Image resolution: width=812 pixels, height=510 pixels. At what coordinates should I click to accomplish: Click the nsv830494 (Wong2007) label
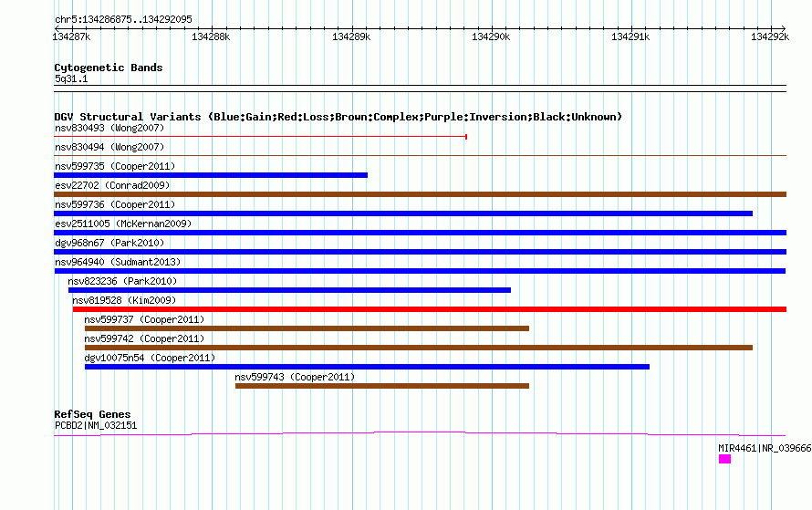pos(109,147)
